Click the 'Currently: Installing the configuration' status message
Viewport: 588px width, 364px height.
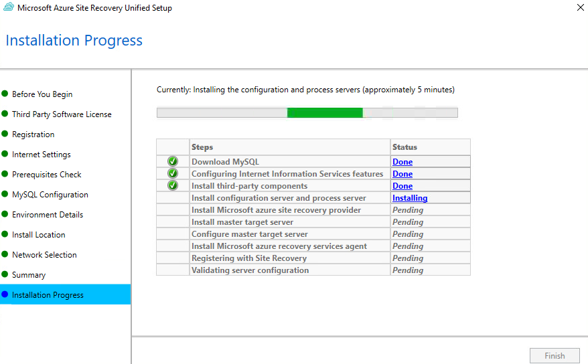click(x=305, y=90)
